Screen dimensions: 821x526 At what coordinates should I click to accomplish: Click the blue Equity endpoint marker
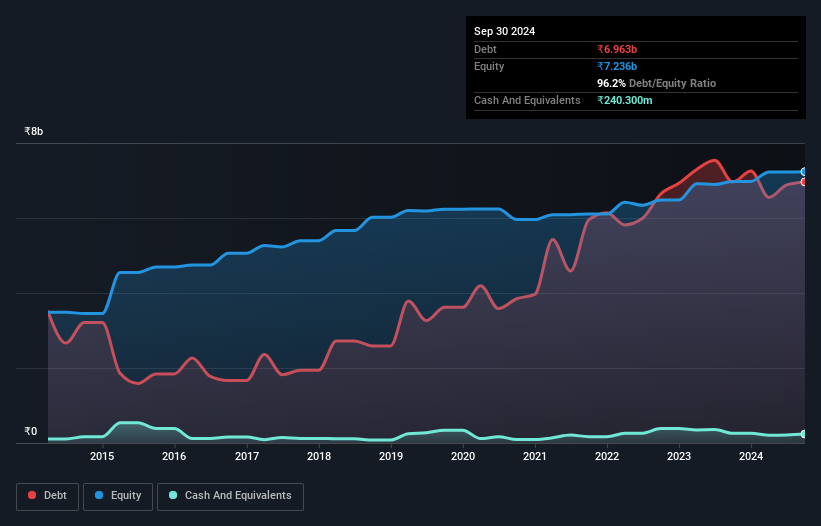click(804, 172)
